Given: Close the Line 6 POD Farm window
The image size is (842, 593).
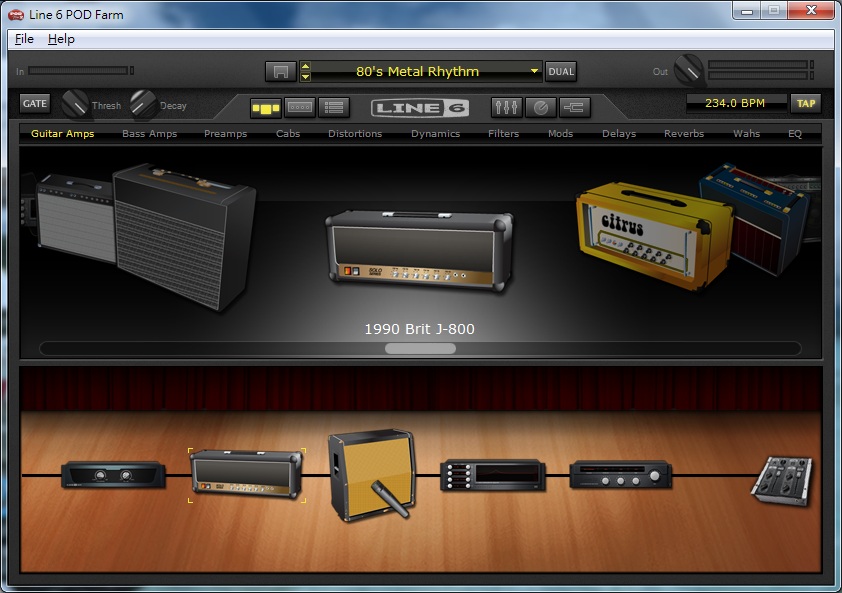Looking at the screenshot, I should [811, 10].
